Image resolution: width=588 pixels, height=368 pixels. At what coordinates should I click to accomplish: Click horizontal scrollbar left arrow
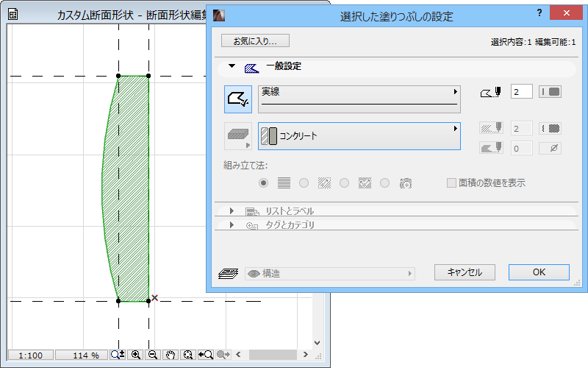[238, 355]
